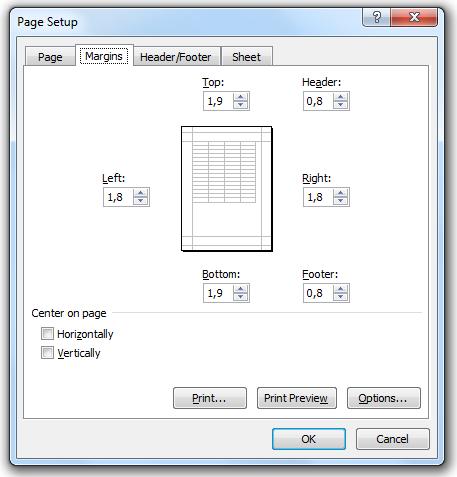Click the Print... button
Viewport: 457px width, 477px height.
(x=210, y=398)
